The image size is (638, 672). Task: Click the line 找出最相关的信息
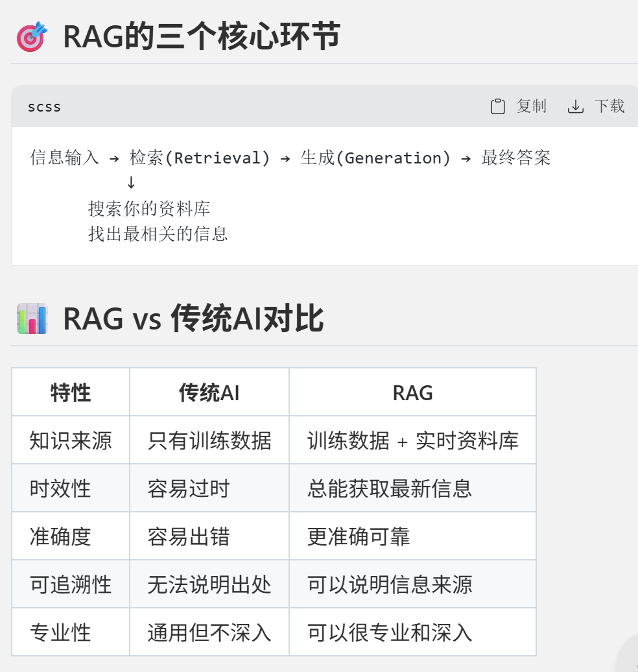(x=158, y=234)
